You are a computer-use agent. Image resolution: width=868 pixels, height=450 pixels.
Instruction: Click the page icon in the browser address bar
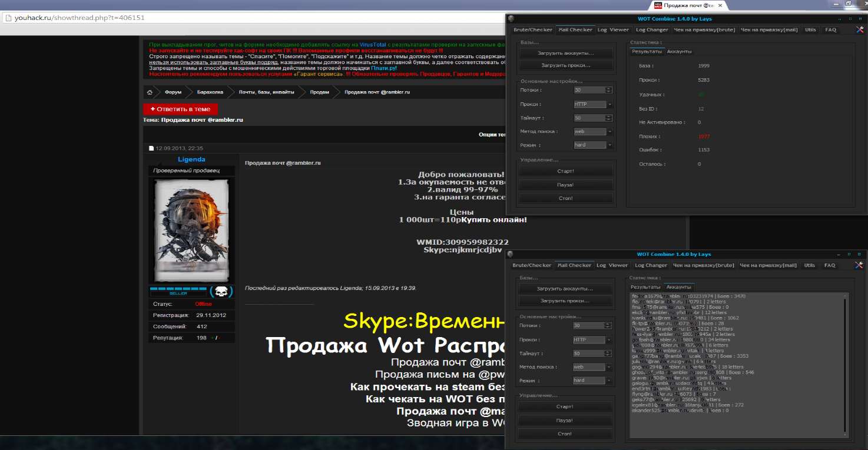(x=8, y=18)
